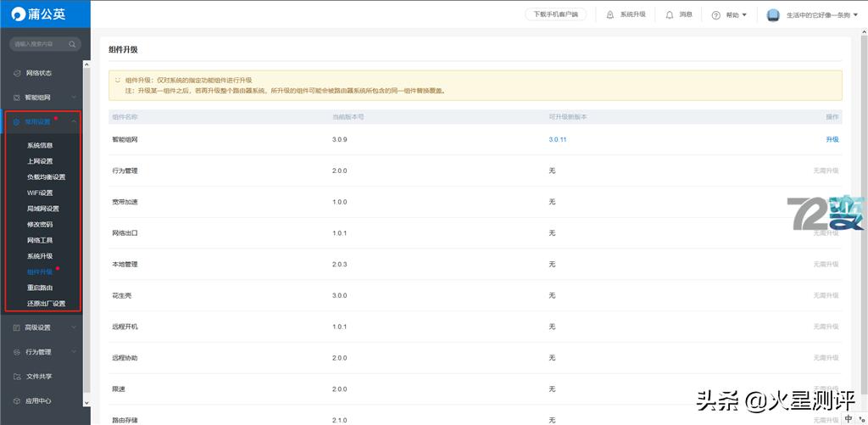868x425 pixels.
Task: Click 花生壳 in the component table
Action: pos(122,295)
